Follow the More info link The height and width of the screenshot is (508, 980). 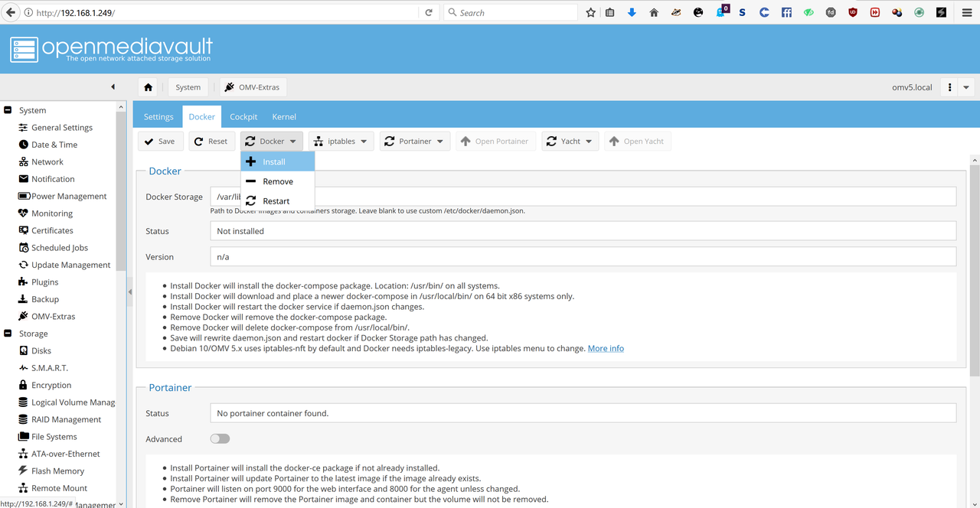pyautogui.click(x=606, y=348)
